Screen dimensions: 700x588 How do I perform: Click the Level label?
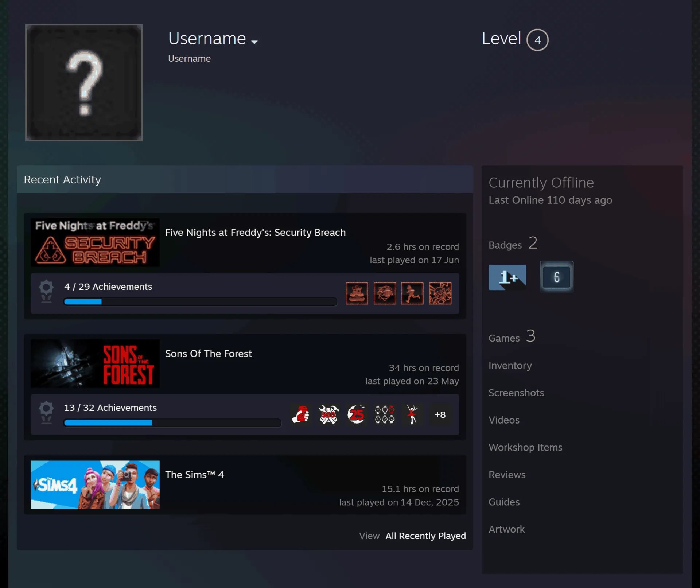501,38
